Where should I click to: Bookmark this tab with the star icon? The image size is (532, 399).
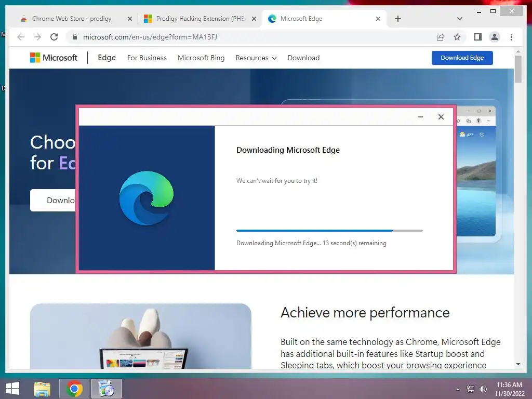(457, 37)
